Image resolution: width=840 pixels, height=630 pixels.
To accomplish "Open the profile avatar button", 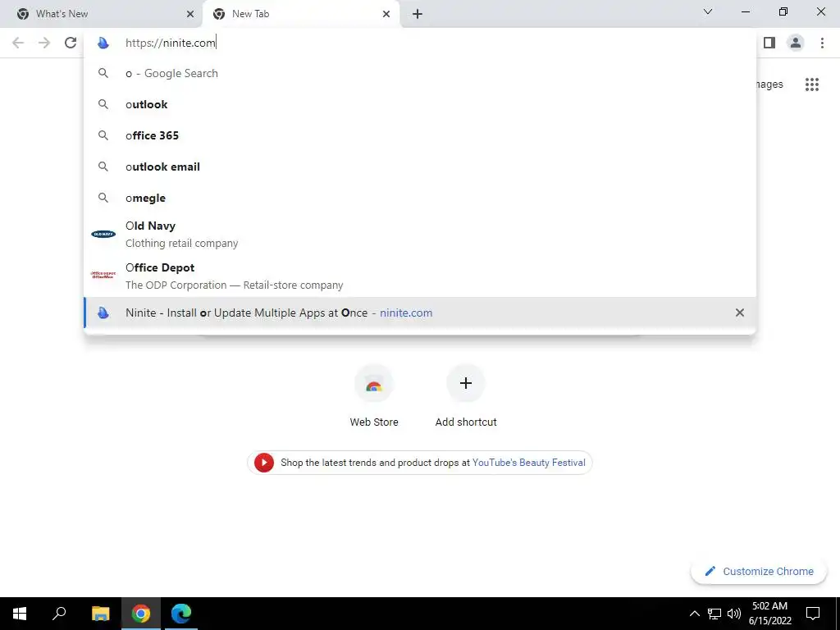I will pos(796,43).
